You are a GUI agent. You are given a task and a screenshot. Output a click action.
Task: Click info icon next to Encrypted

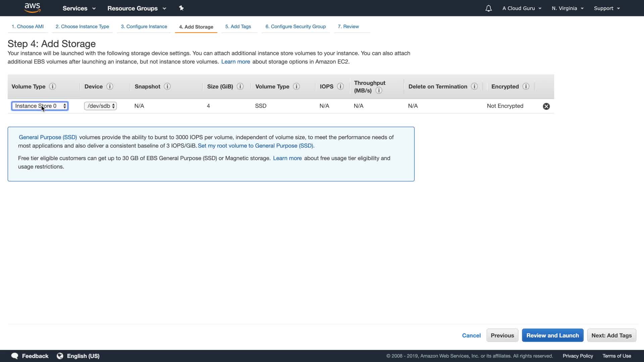pyautogui.click(x=526, y=86)
